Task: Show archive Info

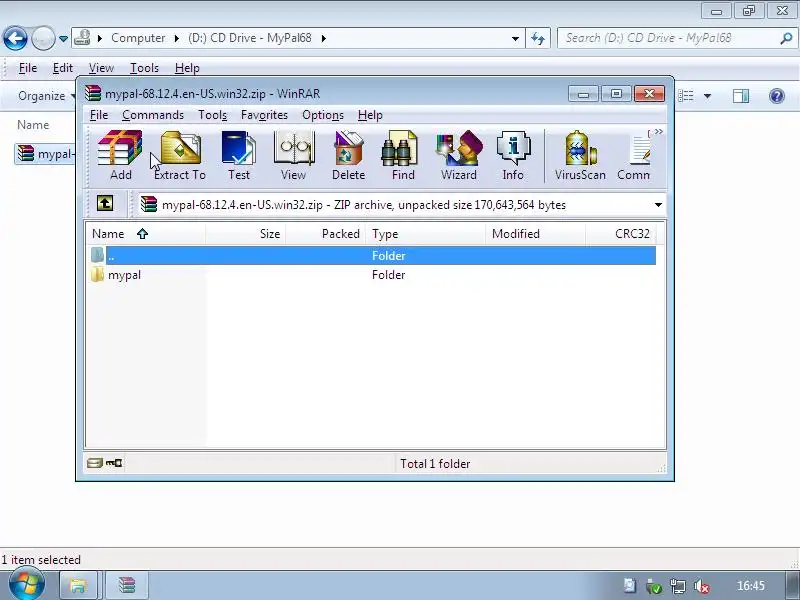Action: click(x=513, y=155)
